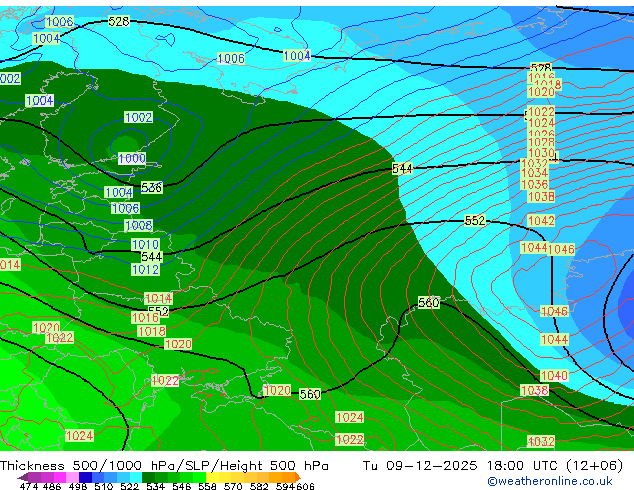Click the 544 label beside the red isobars
Viewport: 634px width, 490px height.
pyautogui.click(x=402, y=168)
